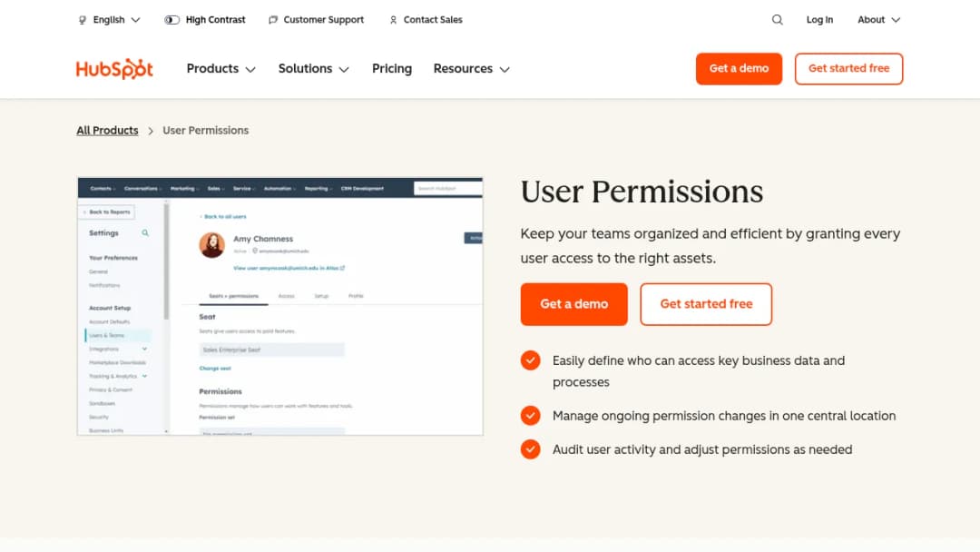Click checkmark icon beside 'Manage ongoing permission changes'
The image size is (980, 552).
tap(531, 416)
